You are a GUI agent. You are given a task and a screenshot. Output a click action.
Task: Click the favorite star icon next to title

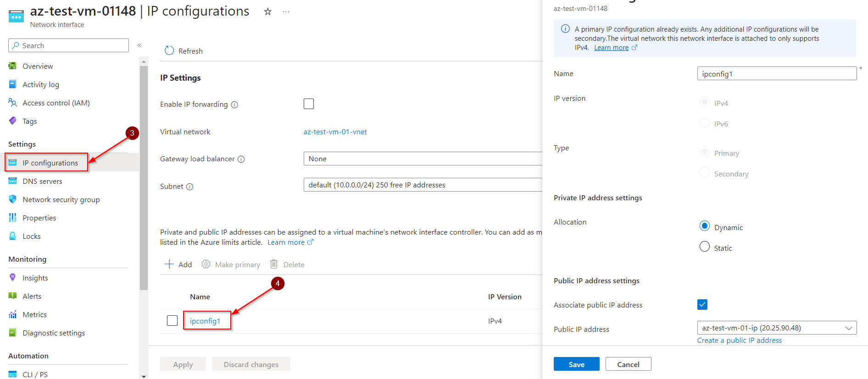pyautogui.click(x=268, y=11)
